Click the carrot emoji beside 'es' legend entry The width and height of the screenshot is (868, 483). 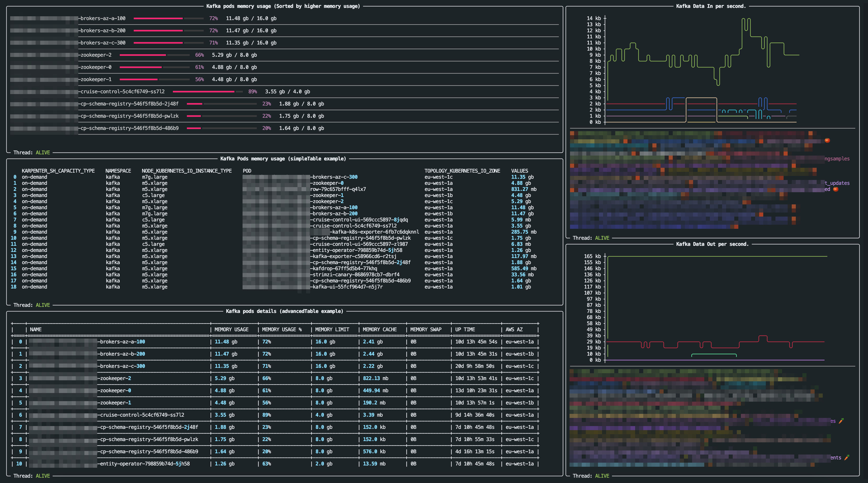[841, 421]
